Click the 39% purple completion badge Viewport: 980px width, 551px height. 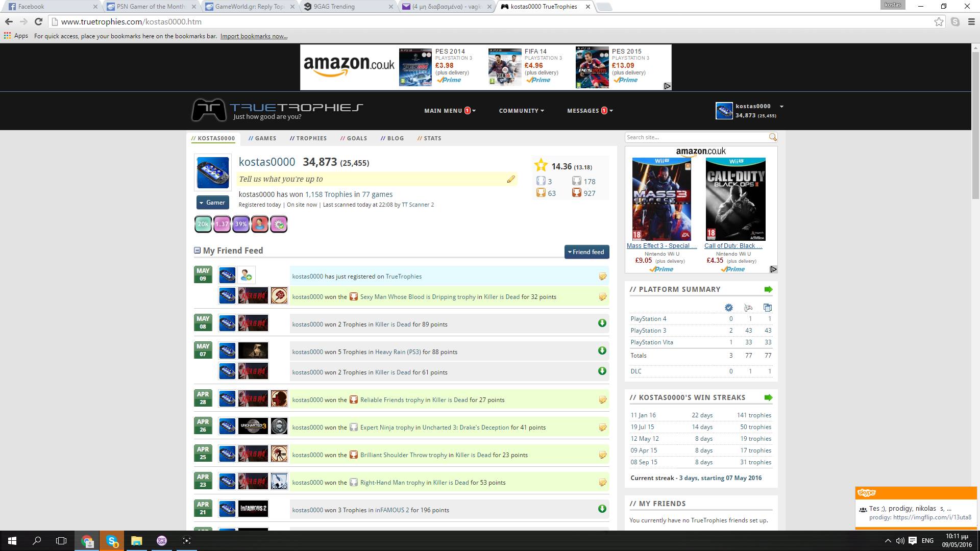click(241, 224)
